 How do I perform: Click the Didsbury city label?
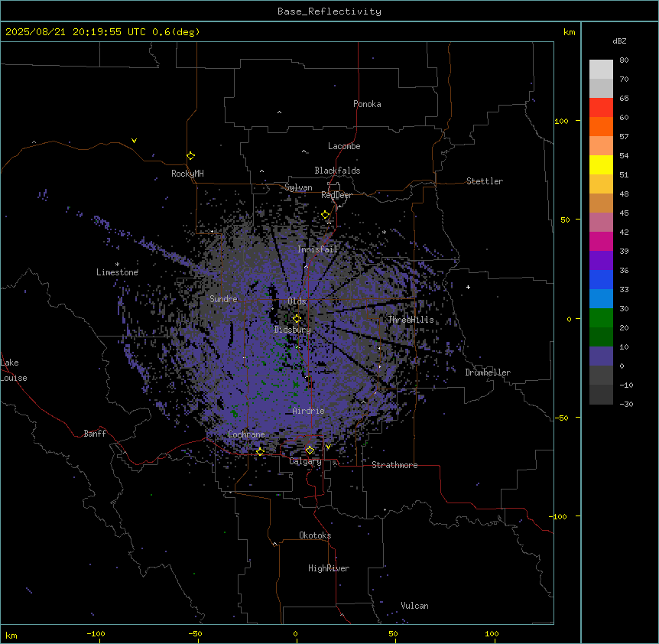click(x=293, y=330)
